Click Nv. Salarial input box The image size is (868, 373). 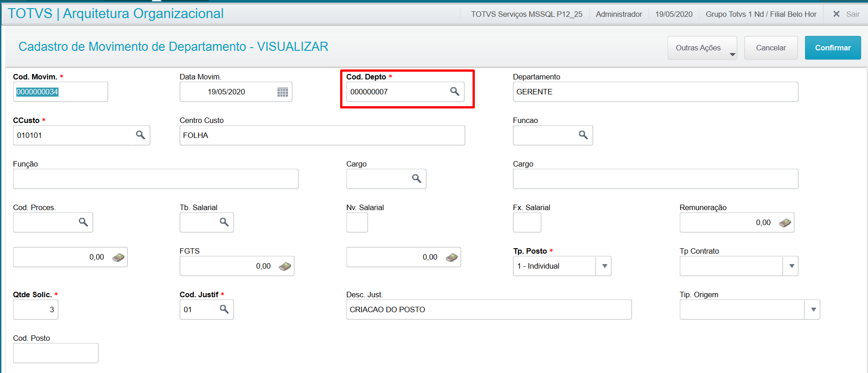(x=357, y=222)
